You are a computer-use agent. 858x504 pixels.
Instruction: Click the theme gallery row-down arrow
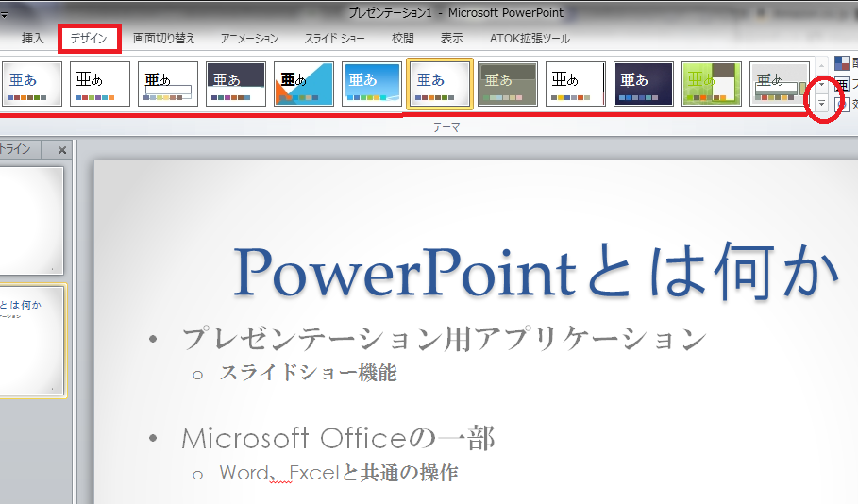click(x=821, y=85)
